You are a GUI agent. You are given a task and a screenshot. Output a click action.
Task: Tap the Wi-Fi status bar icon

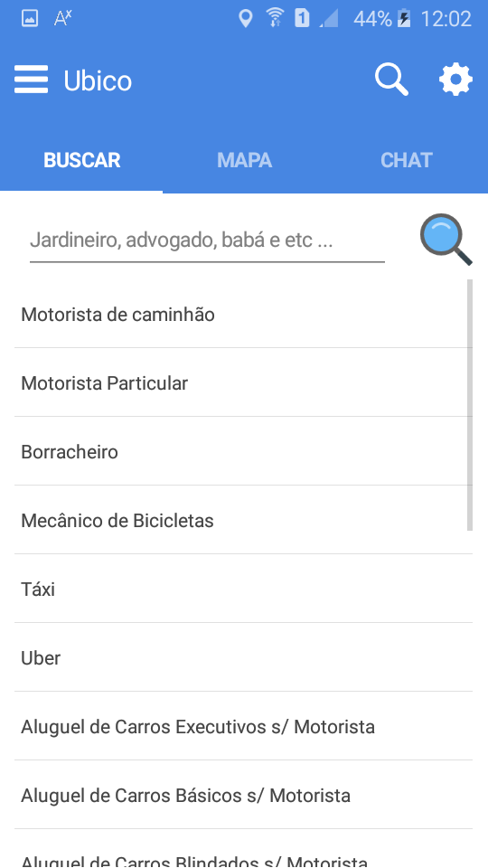click(275, 18)
